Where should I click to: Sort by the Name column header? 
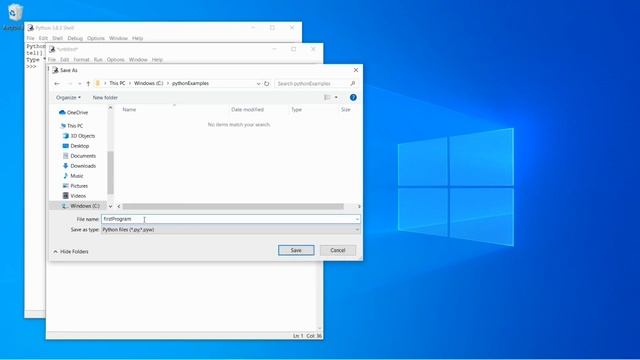coord(129,110)
